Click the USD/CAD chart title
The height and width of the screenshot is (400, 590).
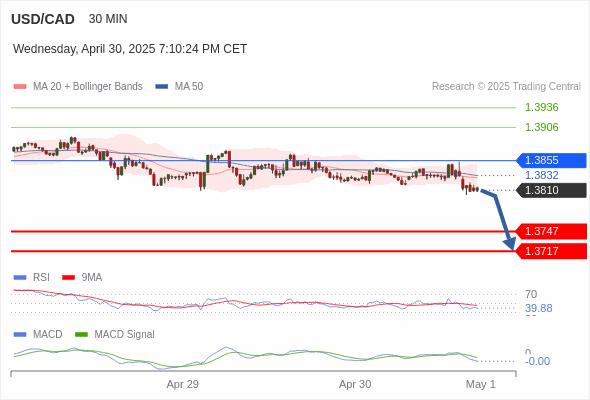(x=43, y=19)
